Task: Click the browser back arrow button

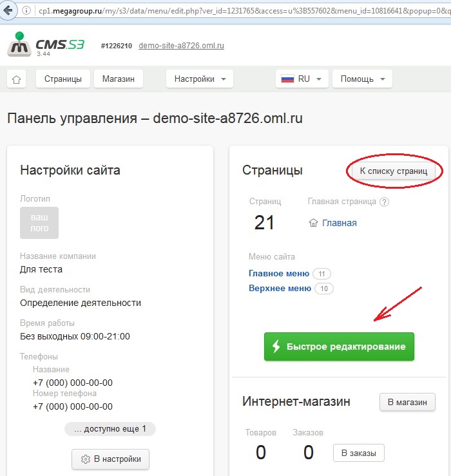Action: (7, 10)
